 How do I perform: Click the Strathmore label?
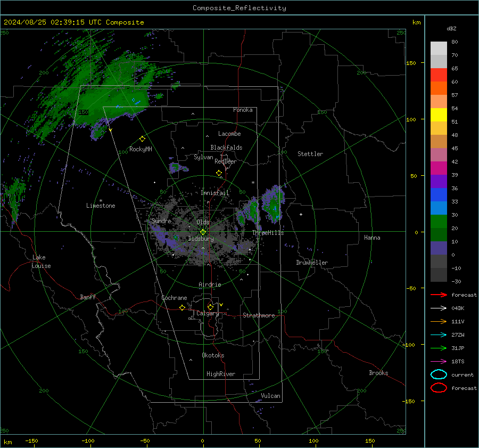[259, 315]
